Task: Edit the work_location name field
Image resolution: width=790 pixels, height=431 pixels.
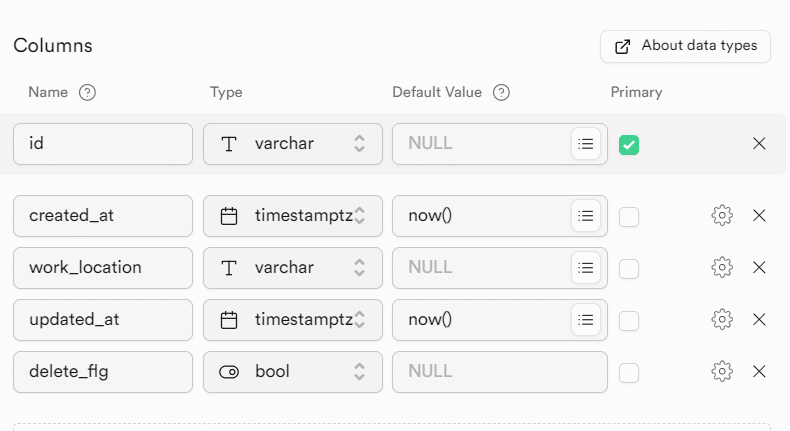Action: click(103, 268)
